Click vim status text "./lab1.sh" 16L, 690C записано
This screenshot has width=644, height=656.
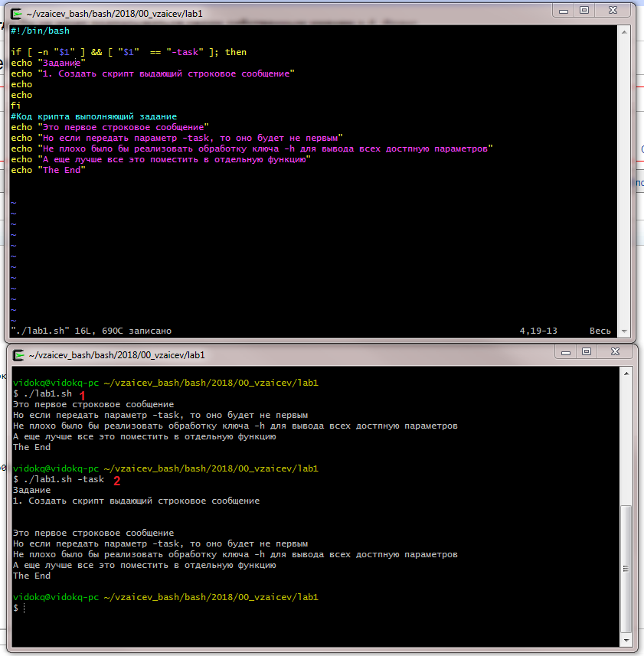point(91,331)
